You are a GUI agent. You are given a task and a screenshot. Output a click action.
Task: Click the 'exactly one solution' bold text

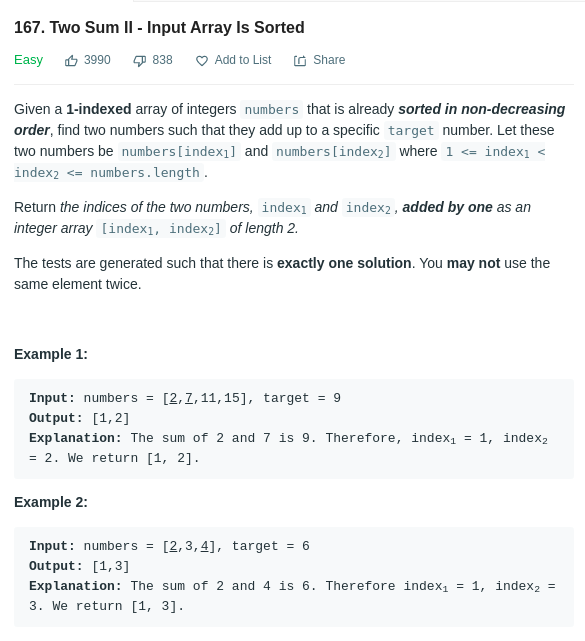(344, 263)
